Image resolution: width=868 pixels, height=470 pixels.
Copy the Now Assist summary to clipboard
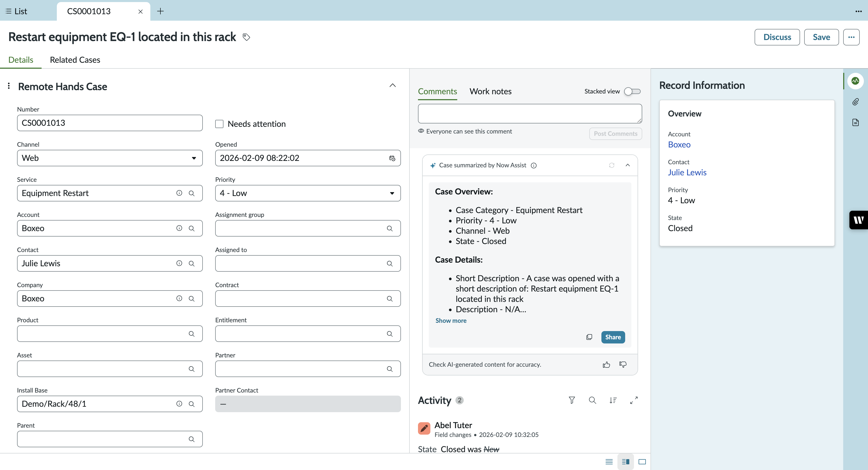589,337
